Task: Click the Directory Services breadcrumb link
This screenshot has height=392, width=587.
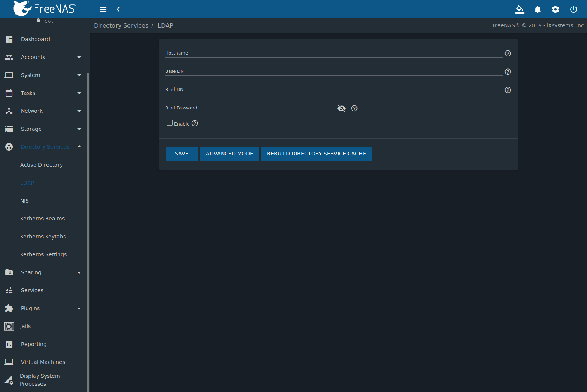Action: (121, 25)
